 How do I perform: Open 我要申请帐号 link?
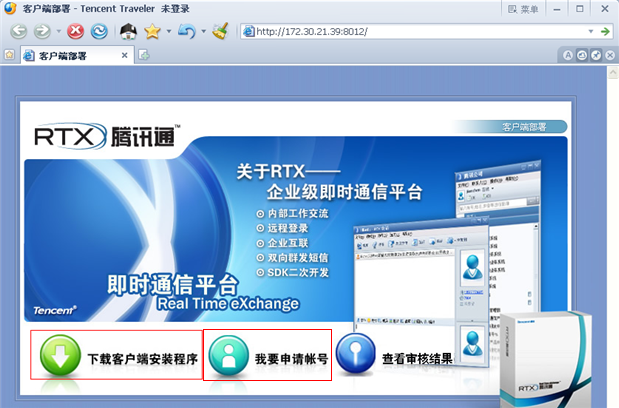click(x=291, y=359)
